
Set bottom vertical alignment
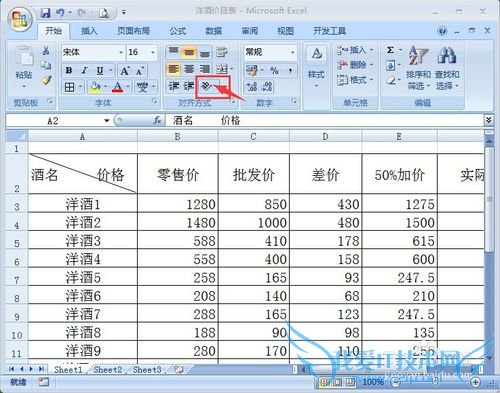tap(205, 52)
